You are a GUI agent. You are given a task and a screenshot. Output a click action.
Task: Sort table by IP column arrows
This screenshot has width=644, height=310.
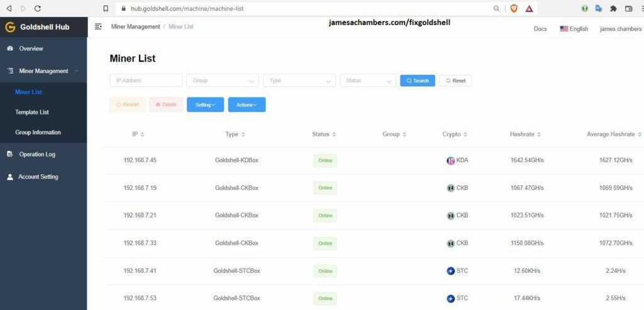coord(142,135)
